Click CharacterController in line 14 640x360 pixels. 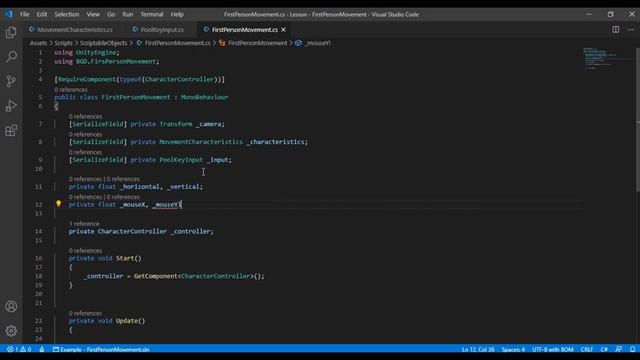[x=132, y=231]
